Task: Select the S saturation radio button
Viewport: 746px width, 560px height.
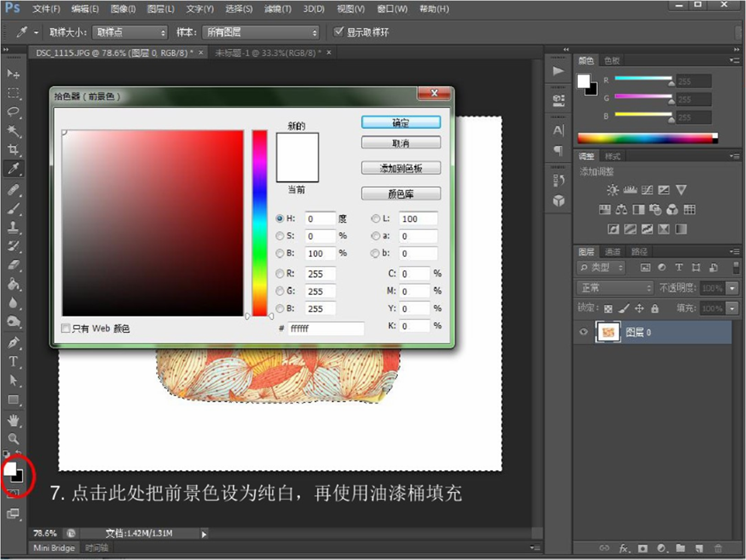Action: [280, 236]
